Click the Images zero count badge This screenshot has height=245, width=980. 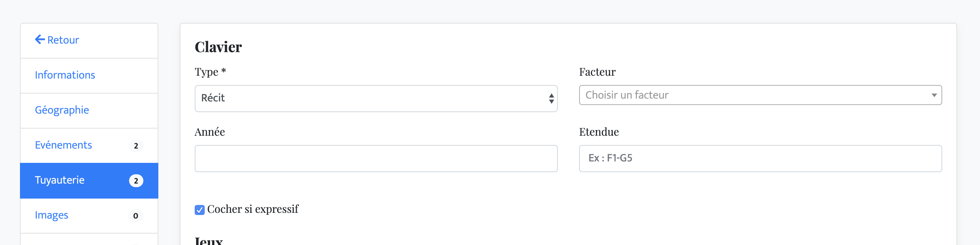(x=136, y=216)
